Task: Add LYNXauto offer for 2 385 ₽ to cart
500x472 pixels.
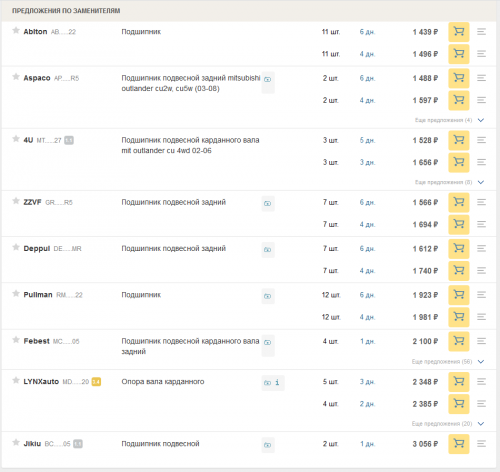Action: (x=459, y=404)
